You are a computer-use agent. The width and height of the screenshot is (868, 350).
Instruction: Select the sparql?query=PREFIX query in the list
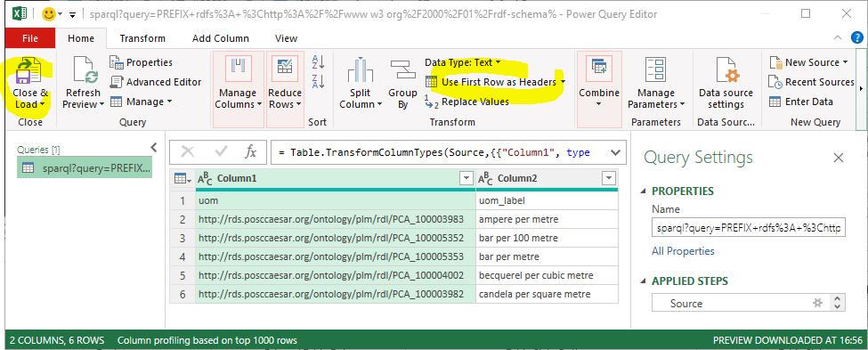(x=85, y=167)
